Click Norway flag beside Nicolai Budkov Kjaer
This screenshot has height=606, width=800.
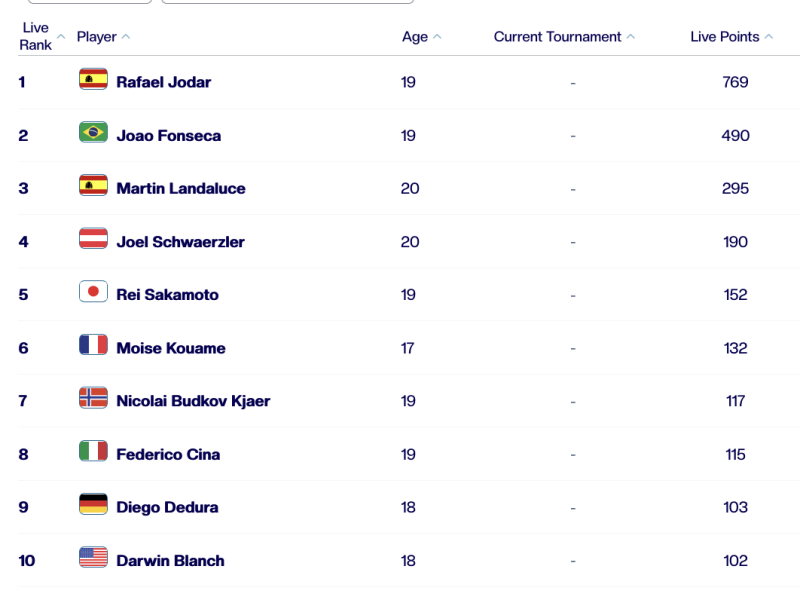click(x=93, y=399)
